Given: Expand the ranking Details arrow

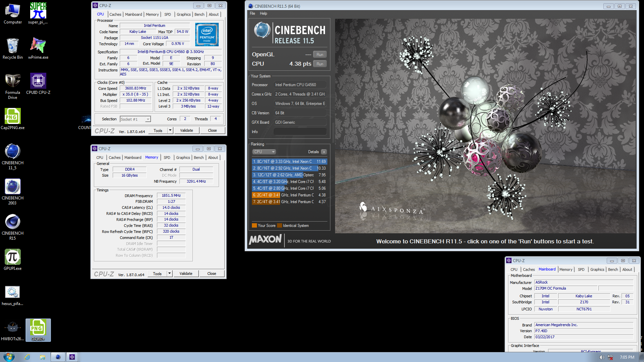Looking at the screenshot, I should pos(324,152).
